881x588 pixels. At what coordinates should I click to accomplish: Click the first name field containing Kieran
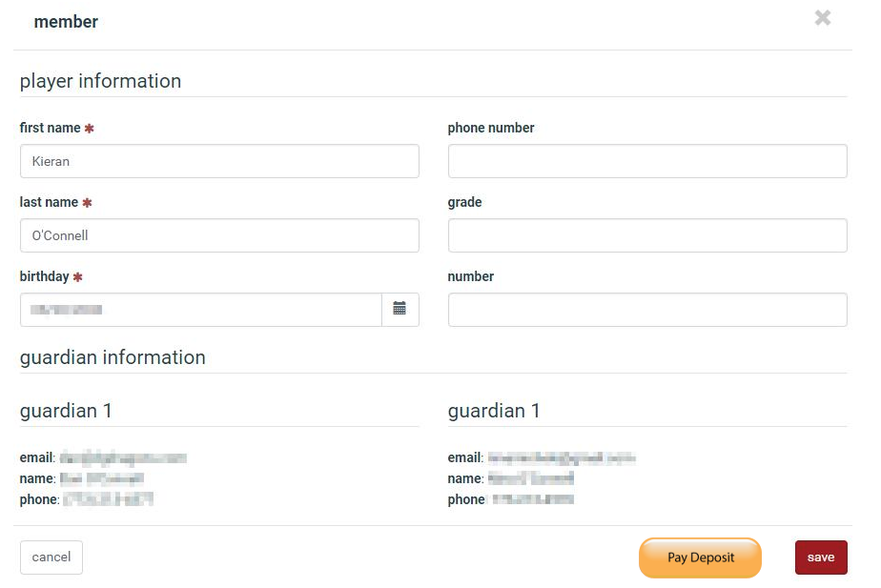(219, 161)
